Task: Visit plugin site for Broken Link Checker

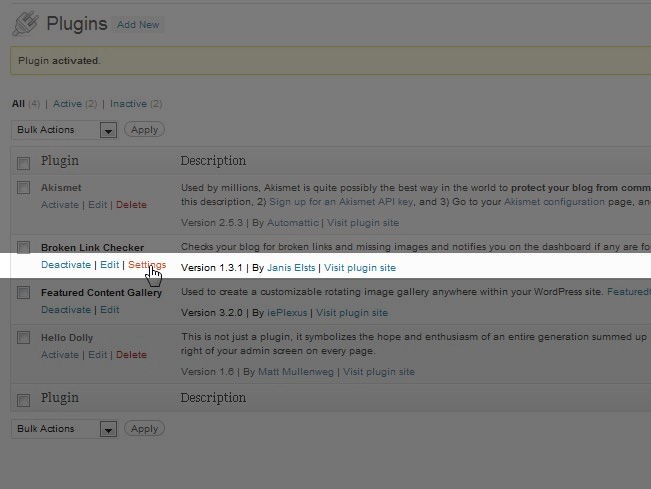Action: [x=360, y=268]
